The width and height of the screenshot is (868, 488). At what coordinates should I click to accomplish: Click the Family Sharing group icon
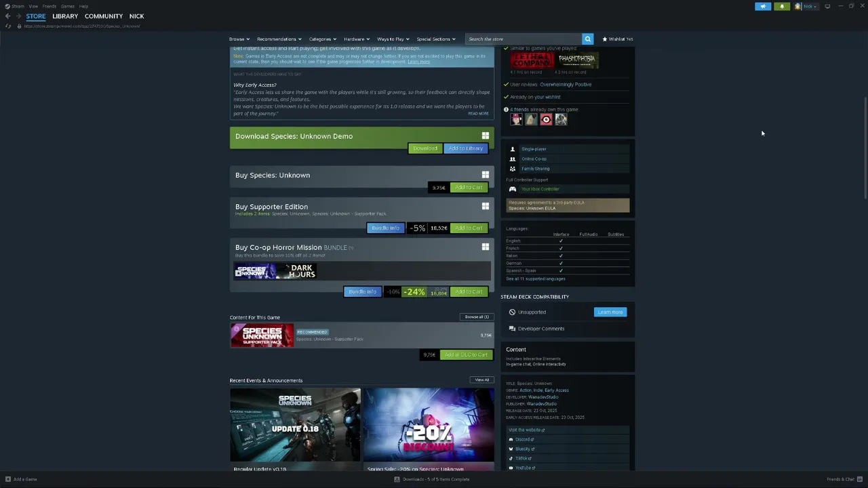[x=513, y=169]
